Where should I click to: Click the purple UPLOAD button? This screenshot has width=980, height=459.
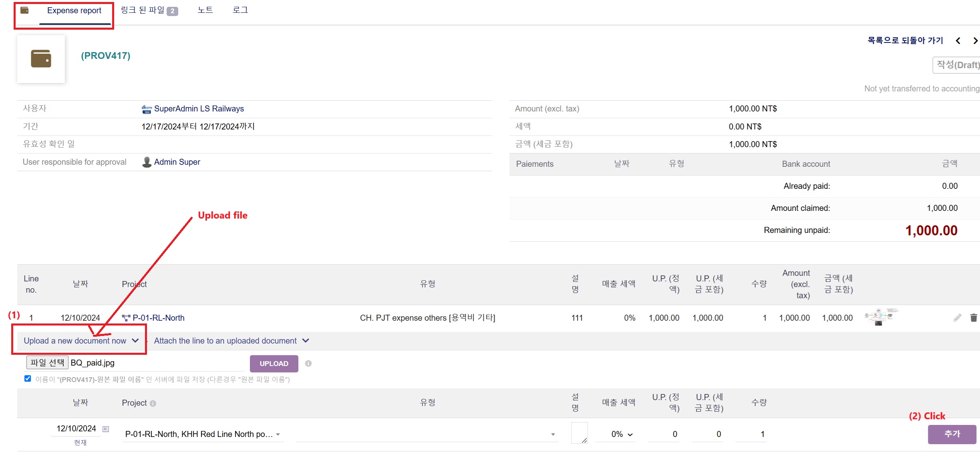coord(274,364)
